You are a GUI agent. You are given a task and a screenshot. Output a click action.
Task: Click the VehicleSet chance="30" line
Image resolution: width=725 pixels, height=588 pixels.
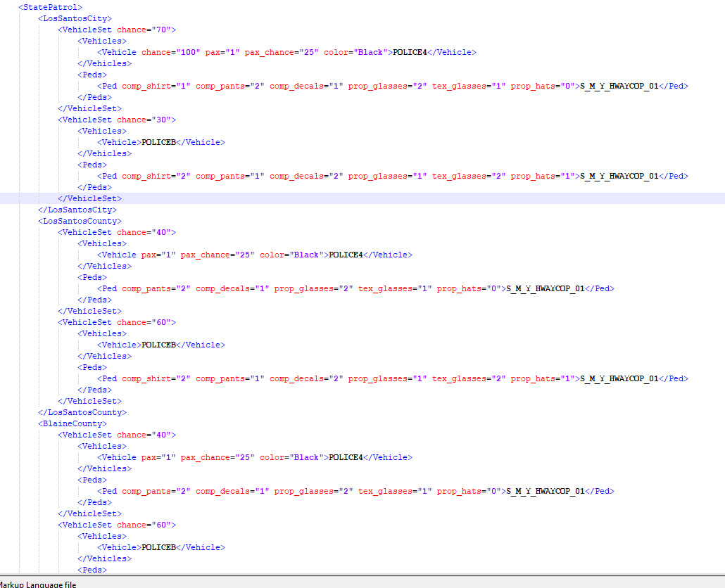[117, 120]
